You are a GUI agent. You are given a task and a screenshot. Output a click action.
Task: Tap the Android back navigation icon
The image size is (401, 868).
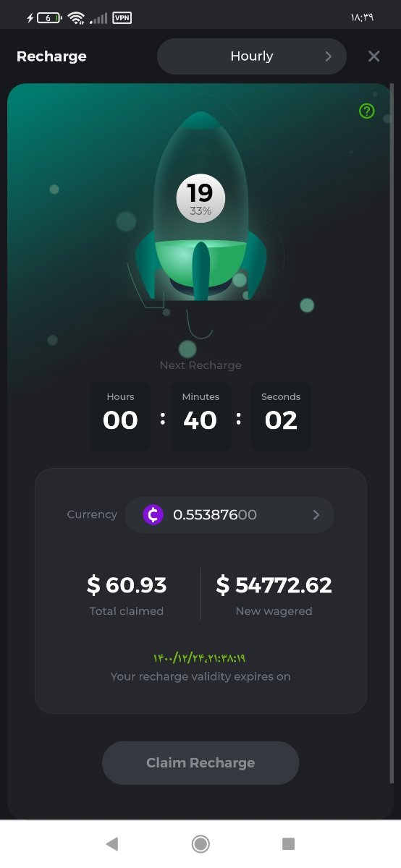pyautogui.click(x=111, y=843)
